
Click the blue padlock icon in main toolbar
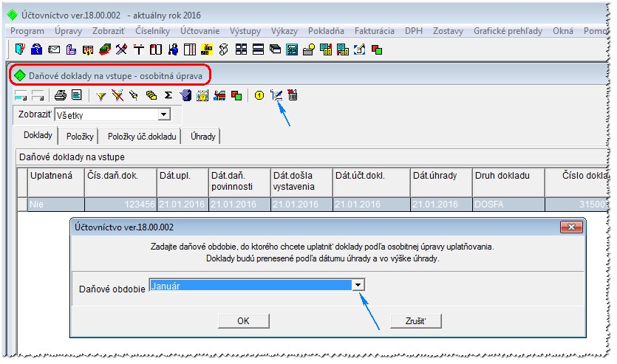tap(37, 49)
